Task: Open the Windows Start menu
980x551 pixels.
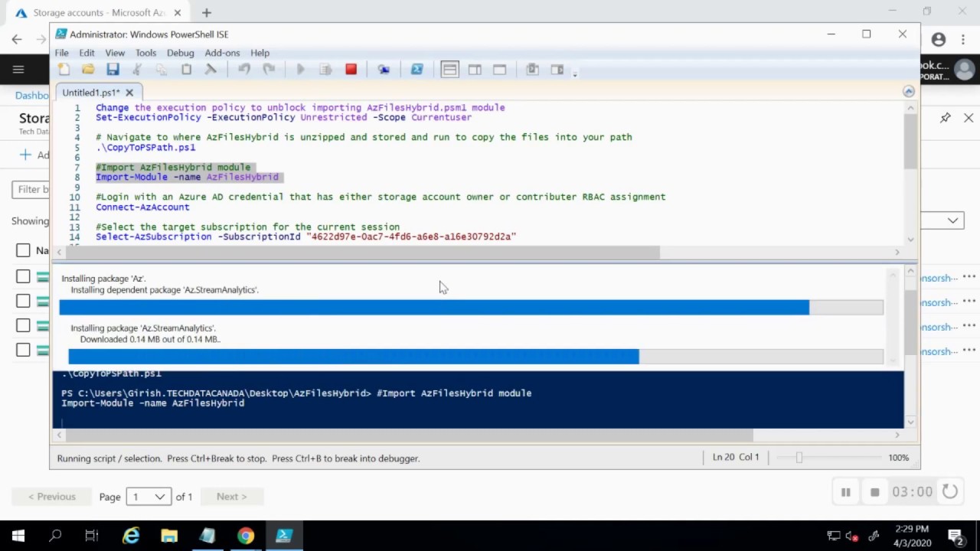Action: coord(18,536)
